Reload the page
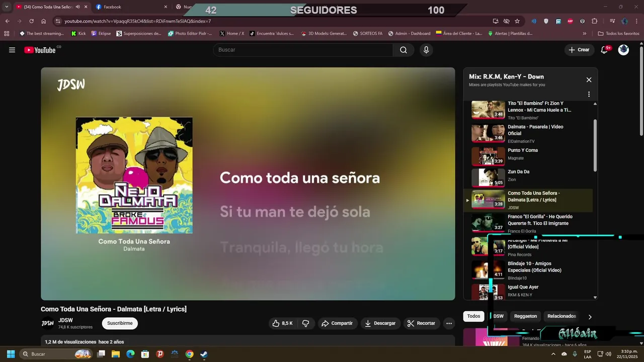Viewport: 644px width, 362px height. click(x=31, y=21)
